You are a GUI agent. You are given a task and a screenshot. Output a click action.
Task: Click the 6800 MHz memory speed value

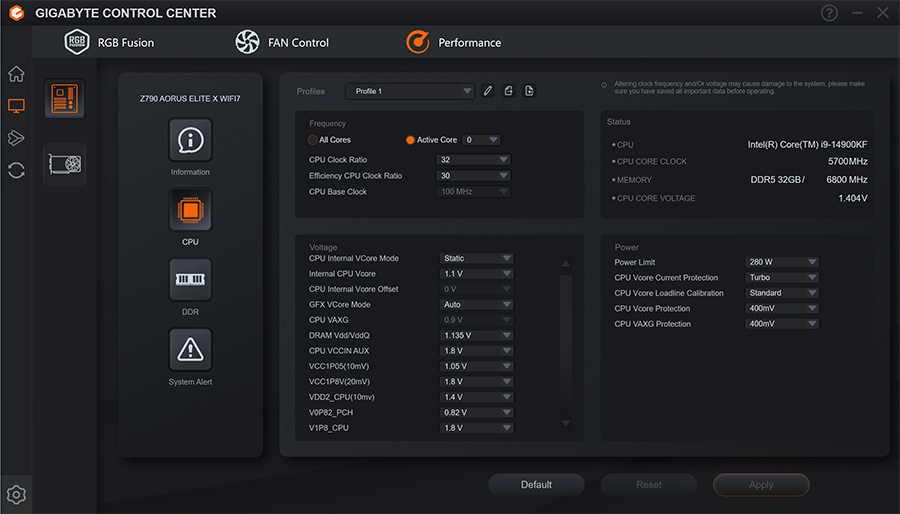[847, 180]
